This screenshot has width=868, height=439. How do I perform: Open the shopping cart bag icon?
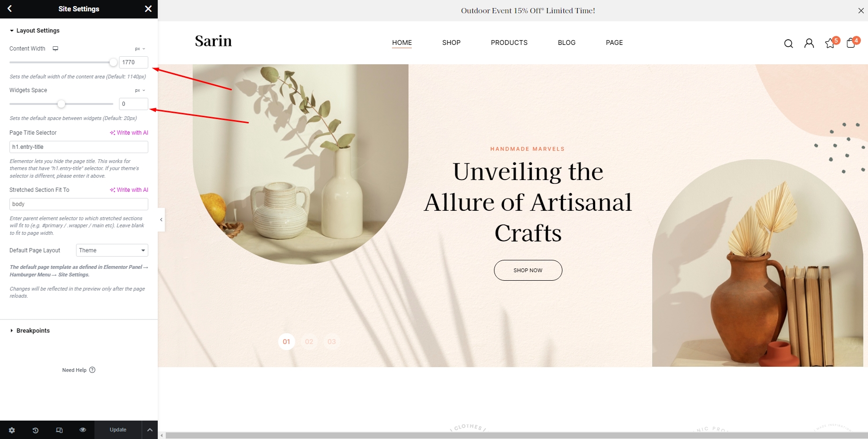(x=851, y=43)
